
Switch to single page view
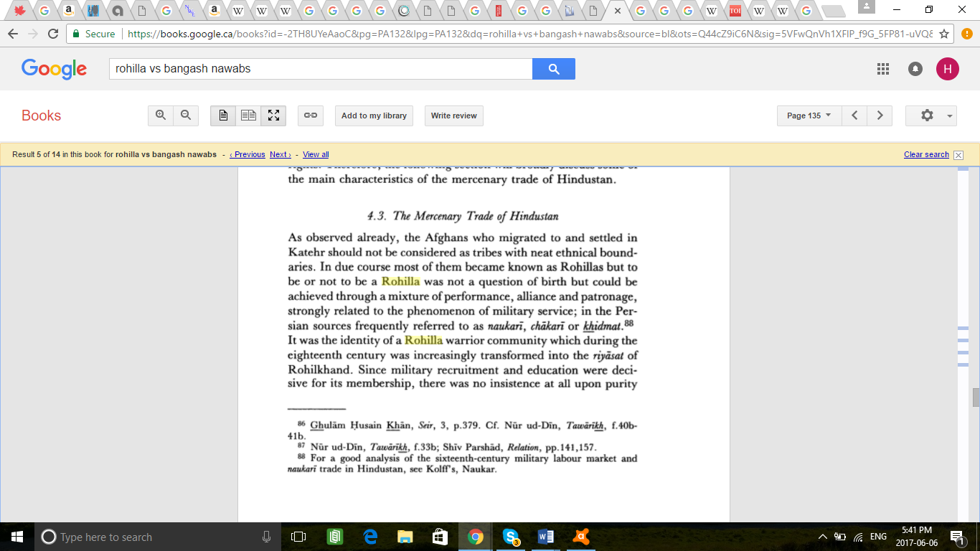click(x=223, y=116)
